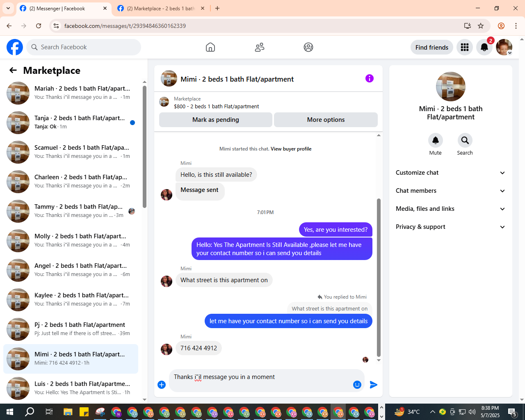Open Sticky Notes on taskbar
Image resolution: width=525 pixels, height=420 pixels.
pyautogui.click(x=84, y=412)
